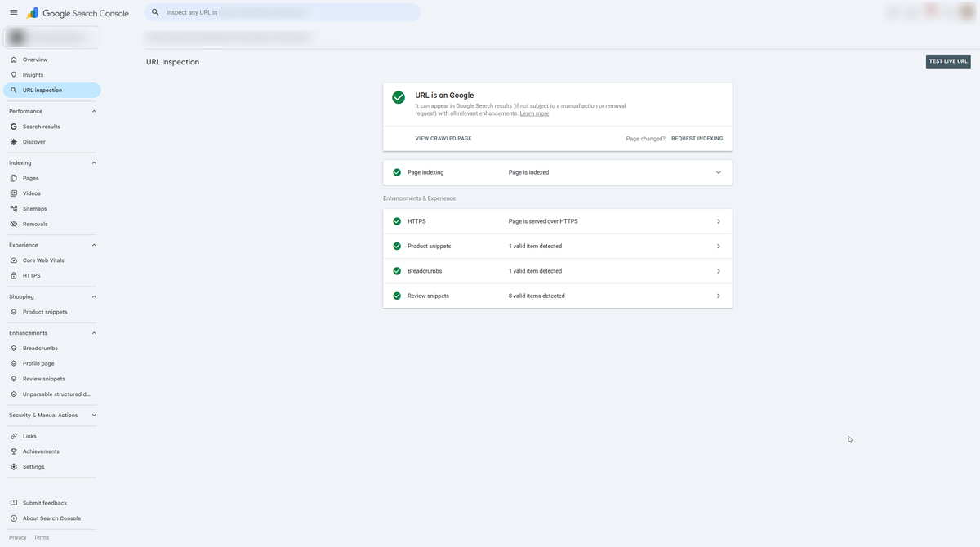
Task: Click the Settings gear icon
Action: (14, 467)
